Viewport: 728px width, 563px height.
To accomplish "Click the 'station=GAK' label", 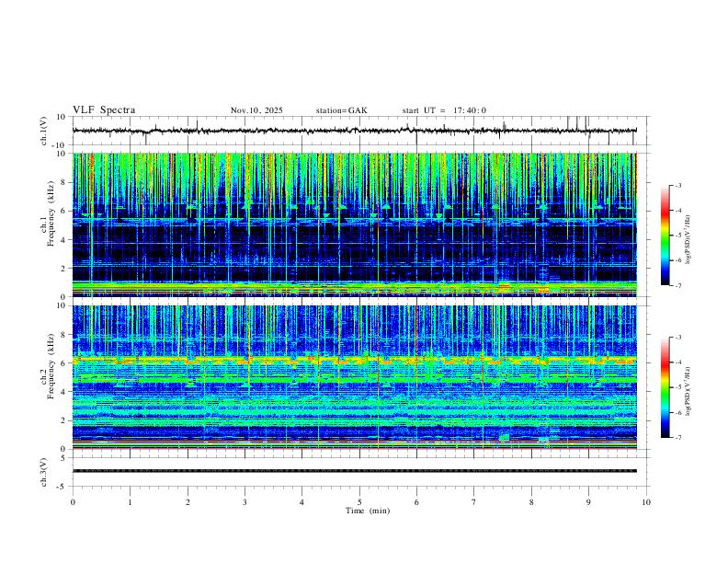I will click(x=341, y=110).
